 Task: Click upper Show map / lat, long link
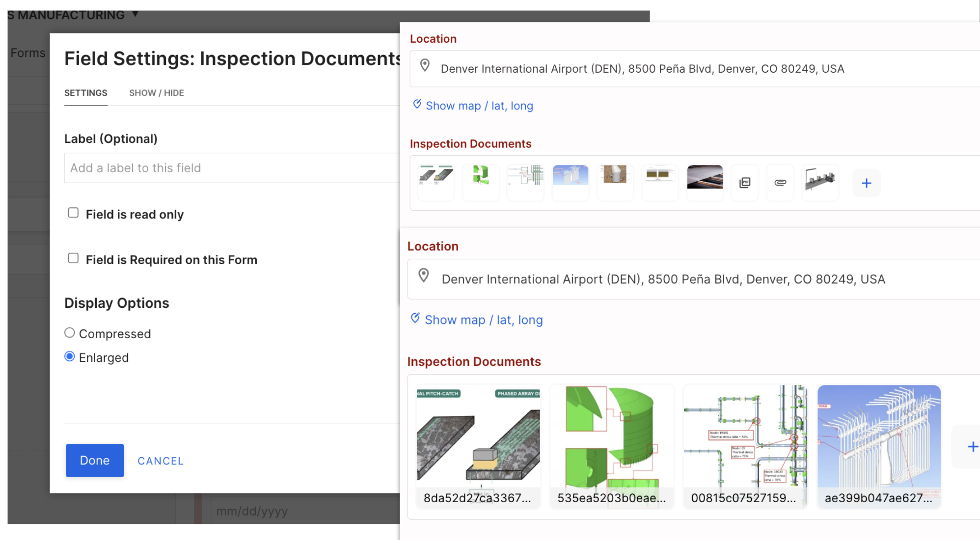click(x=479, y=106)
